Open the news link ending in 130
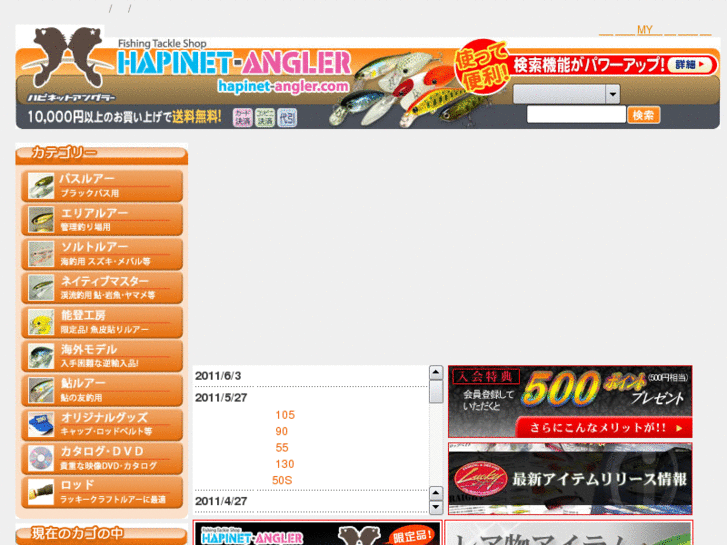Image resolution: width=727 pixels, height=545 pixels. tap(285, 464)
